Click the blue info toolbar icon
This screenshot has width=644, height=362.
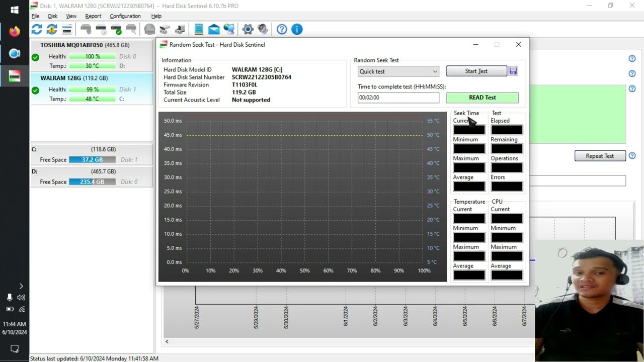point(297,29)
